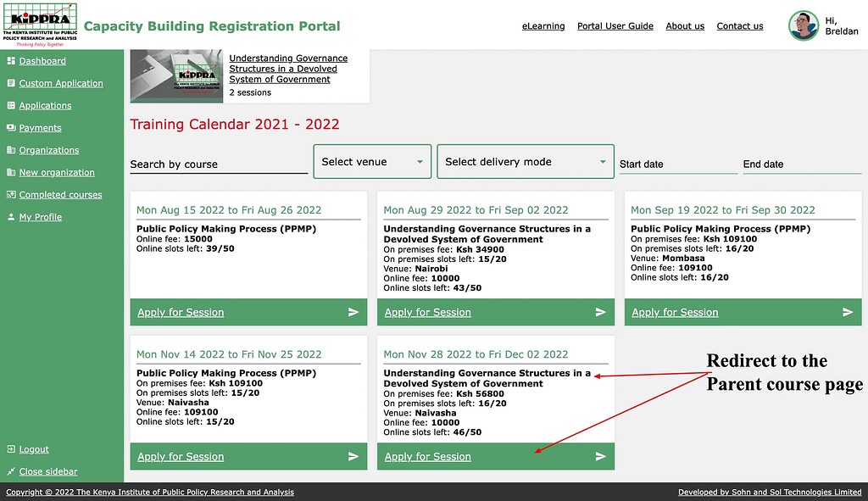Open Completed courses in sidebar
Screen dimensions: 868x501
[60, 195]
